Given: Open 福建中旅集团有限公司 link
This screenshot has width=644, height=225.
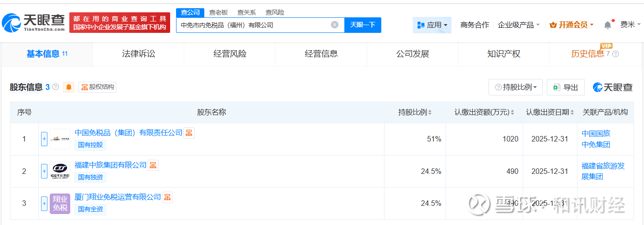Looking at the screenshot, I should [111, 165].
